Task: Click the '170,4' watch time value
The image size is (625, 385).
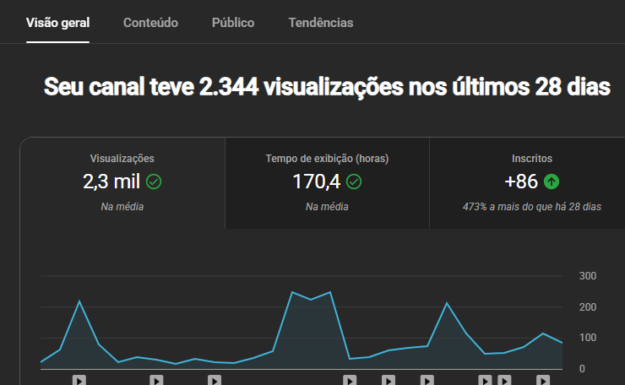Action: click(316, 182)
